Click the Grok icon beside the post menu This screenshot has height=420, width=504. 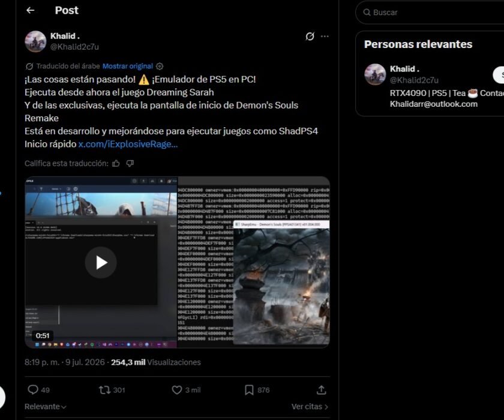pyautogui.click(x=310, y=37)
